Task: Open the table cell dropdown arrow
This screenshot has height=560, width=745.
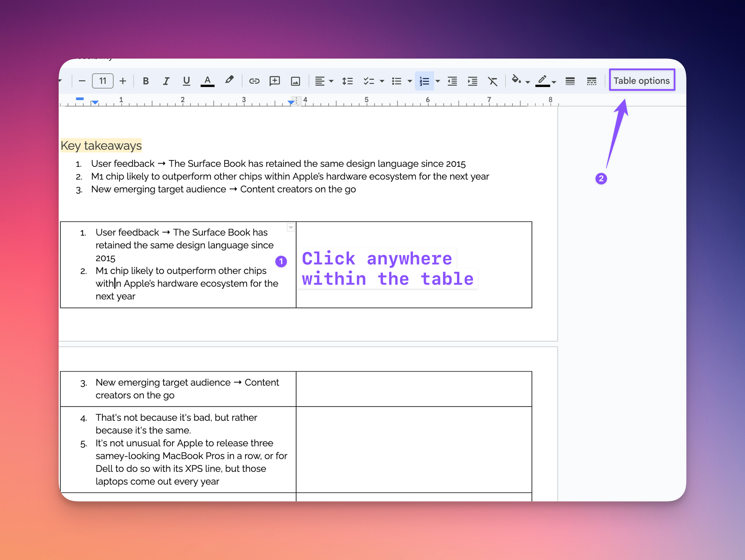Action: 291,227
